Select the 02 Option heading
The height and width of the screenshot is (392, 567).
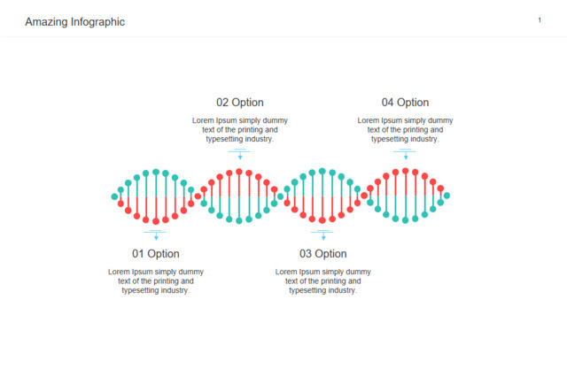240,103
